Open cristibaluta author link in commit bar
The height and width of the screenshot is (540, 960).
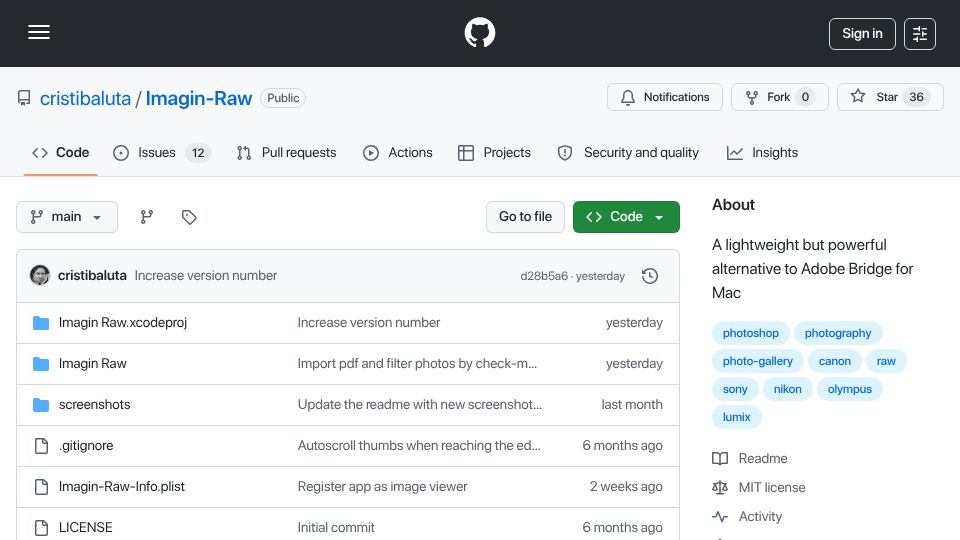click(x=92, y=276)
